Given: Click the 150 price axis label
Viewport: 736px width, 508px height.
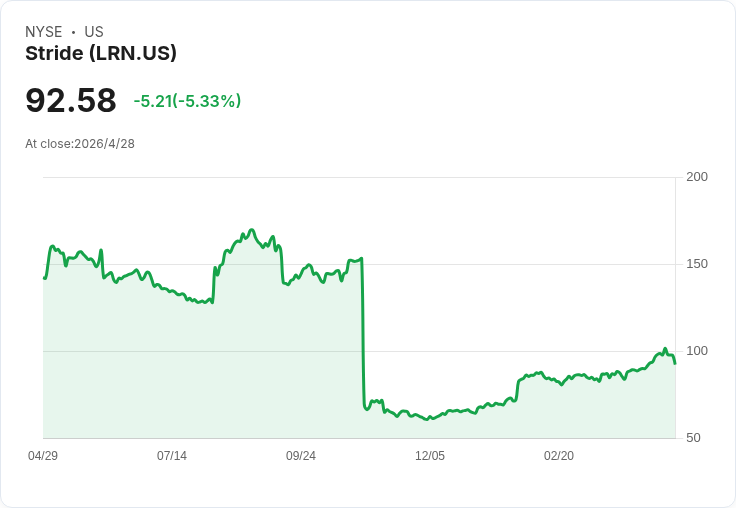Looking at the screenshot, I should click(x=697, y=264).
